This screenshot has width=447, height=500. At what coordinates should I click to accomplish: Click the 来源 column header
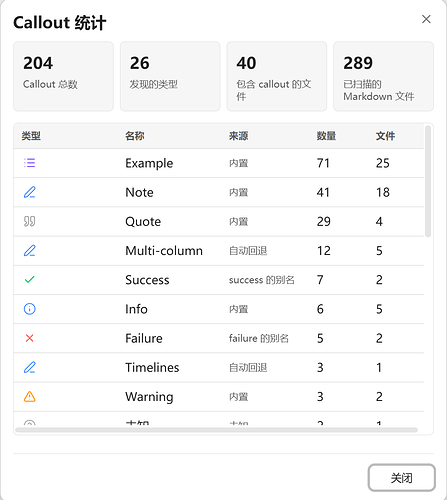click(x=238, y=136)
